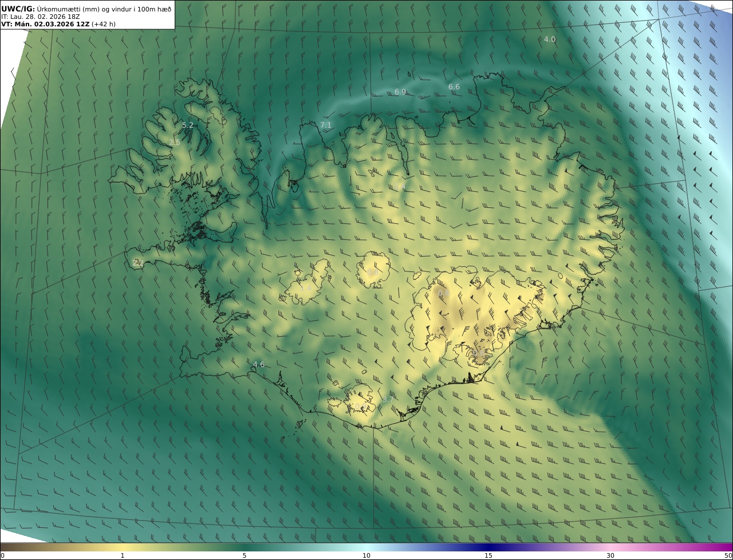Click the '1.4' value label on the glacier

[307, 289]
